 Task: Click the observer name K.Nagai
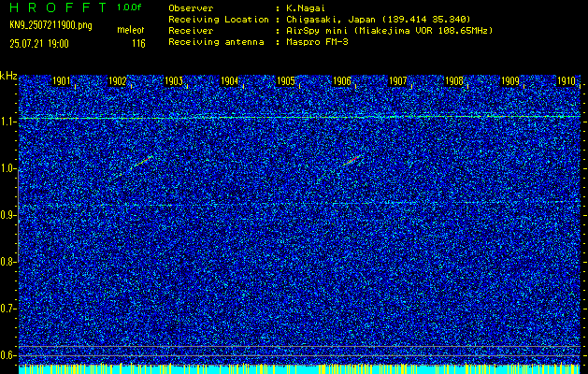(x=307, y=8)
